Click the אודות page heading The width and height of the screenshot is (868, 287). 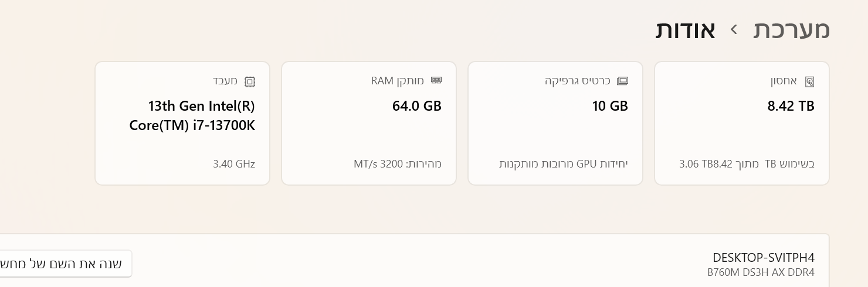[x=685, y=30]
